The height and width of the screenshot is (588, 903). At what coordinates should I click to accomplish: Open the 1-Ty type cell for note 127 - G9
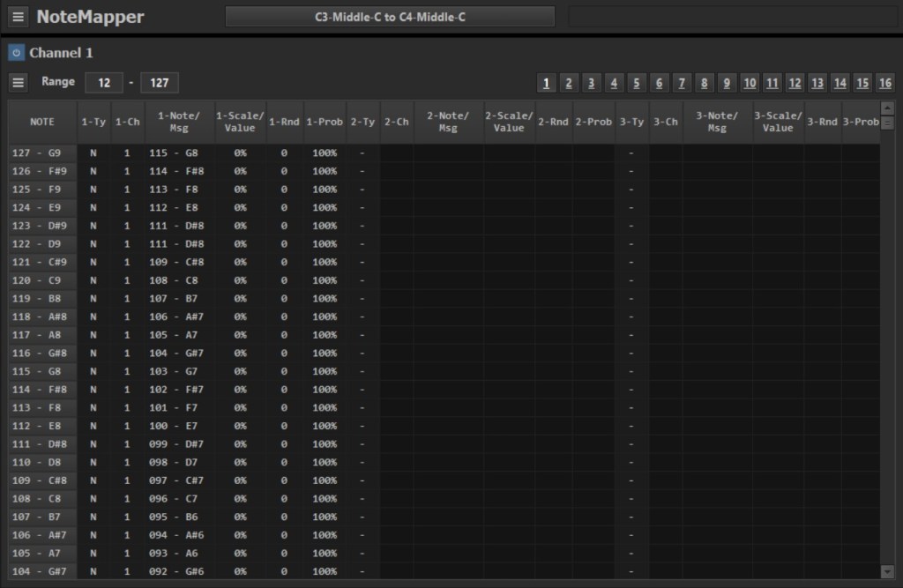click(93, 153)
